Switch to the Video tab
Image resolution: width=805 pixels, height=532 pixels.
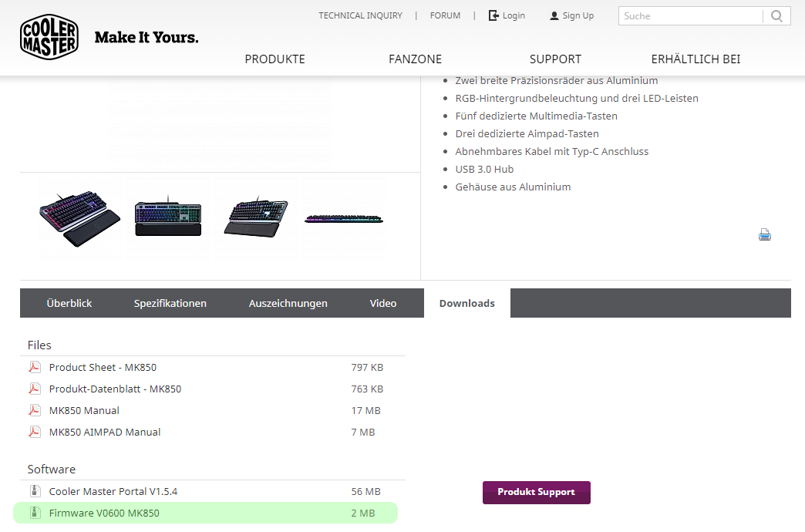(383, 303)
